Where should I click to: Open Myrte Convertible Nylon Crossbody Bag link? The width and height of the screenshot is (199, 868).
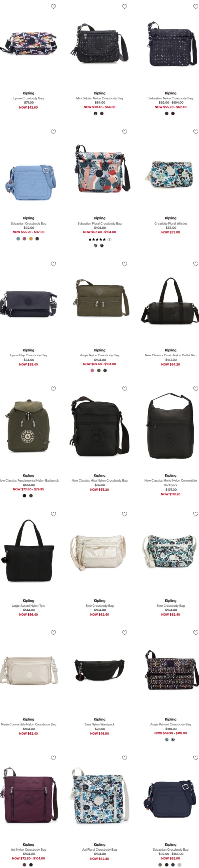(28, 724)
